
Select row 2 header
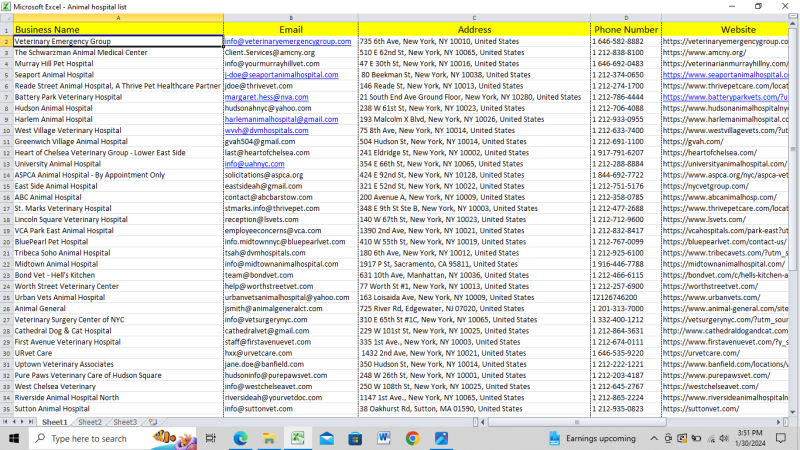pyautogui.click(x=6, y=41)
